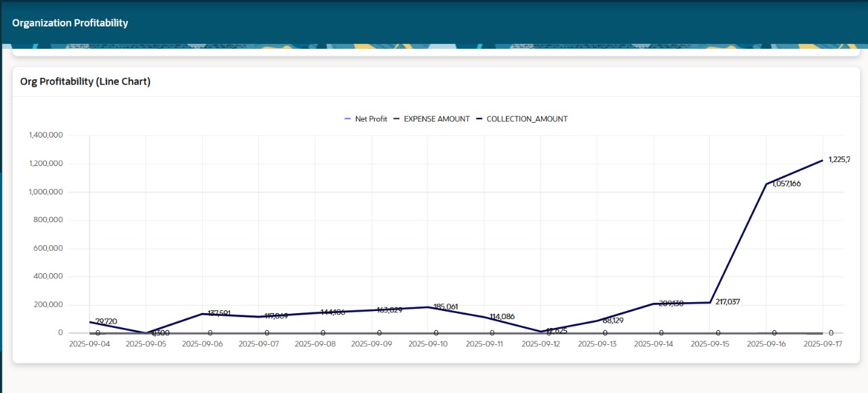This screenshot has width=868, height=393.
Task: Select the 185,061 data point
Action: pyautogui.click(x=428, y=307)
